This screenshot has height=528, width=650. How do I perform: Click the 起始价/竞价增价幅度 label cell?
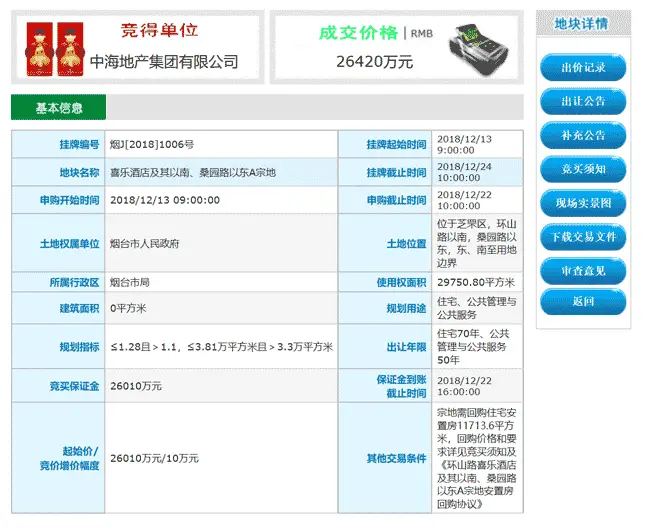pos(58,458)
